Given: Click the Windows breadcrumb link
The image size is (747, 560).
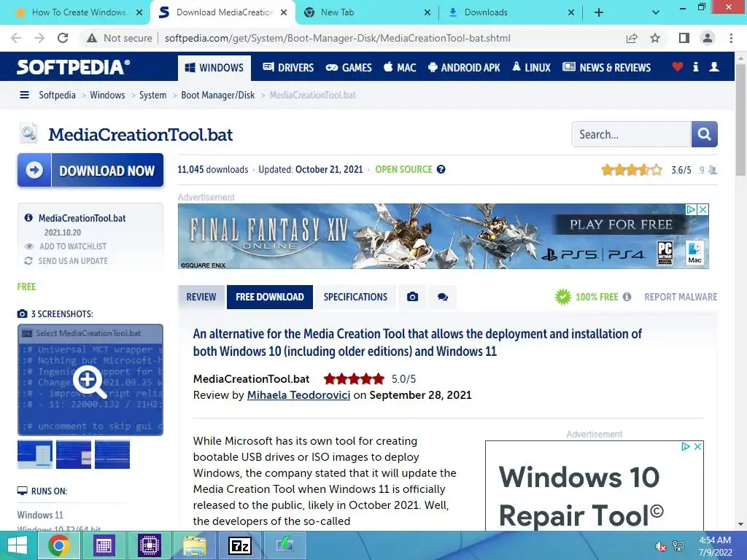Looking at the screenshot, I should (107, 96).
